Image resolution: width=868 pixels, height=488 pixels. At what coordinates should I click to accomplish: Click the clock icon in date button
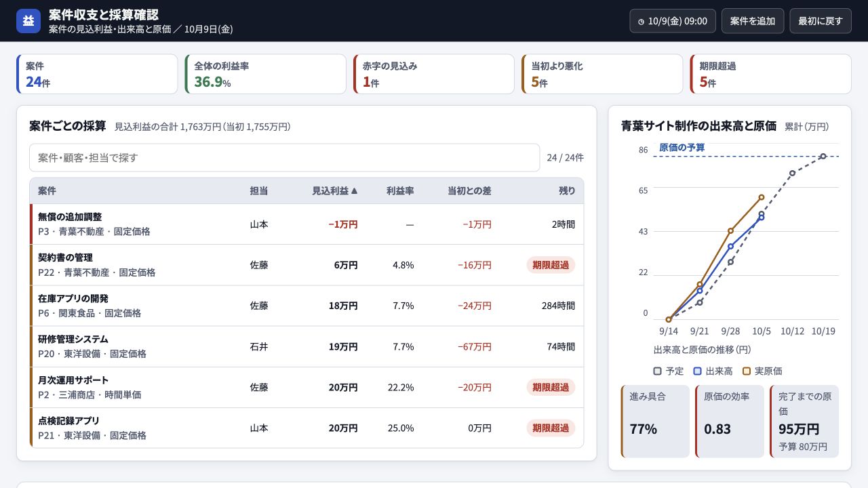coord(642,22)
